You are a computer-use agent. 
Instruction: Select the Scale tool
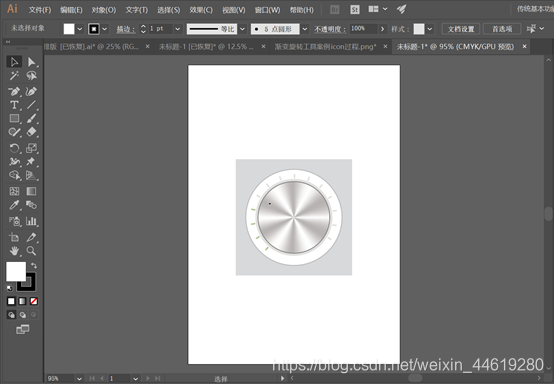31,148
